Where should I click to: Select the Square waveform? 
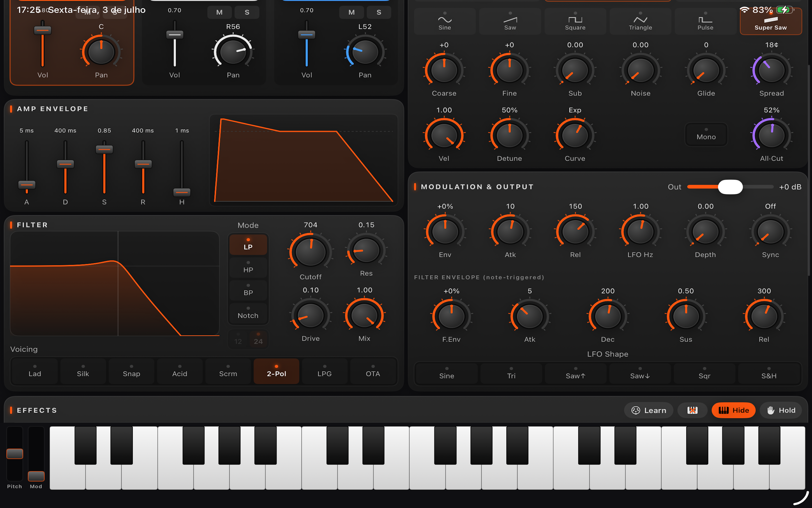(575, 21)
